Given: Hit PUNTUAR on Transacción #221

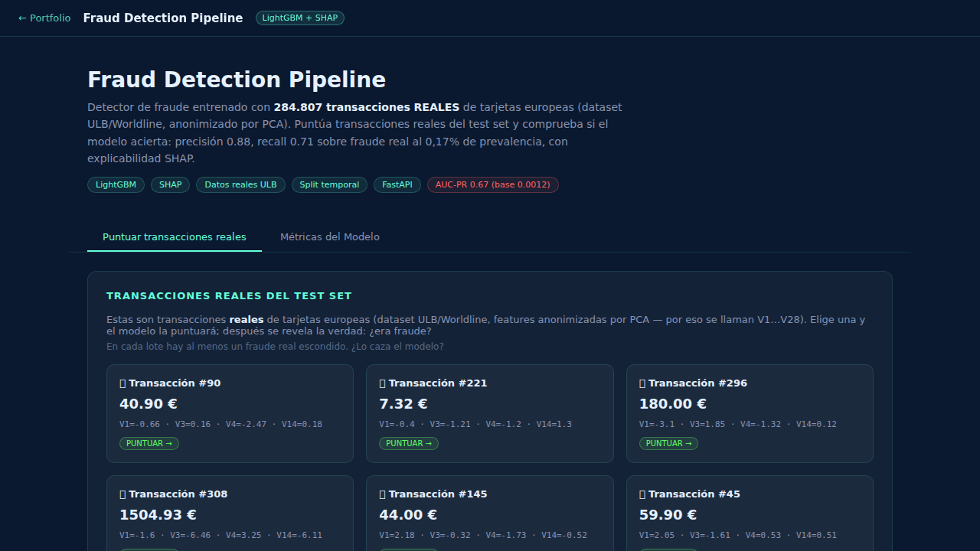Looking at the screenshot, I should click(409, 443).
